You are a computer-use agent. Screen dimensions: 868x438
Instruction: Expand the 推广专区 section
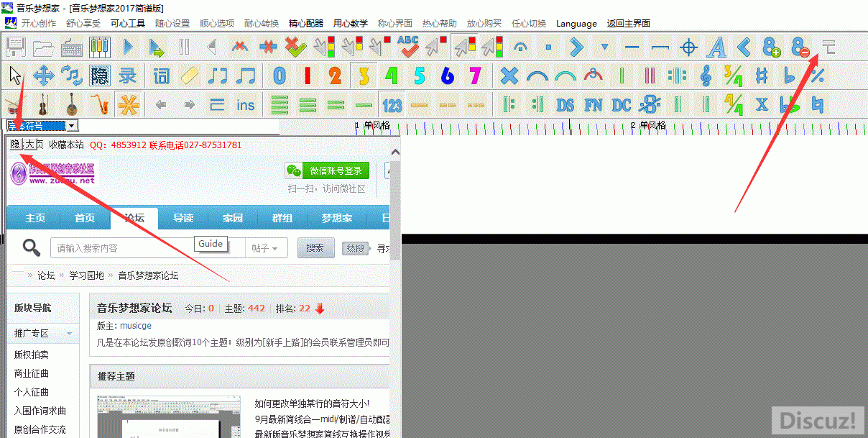point(43,334)
